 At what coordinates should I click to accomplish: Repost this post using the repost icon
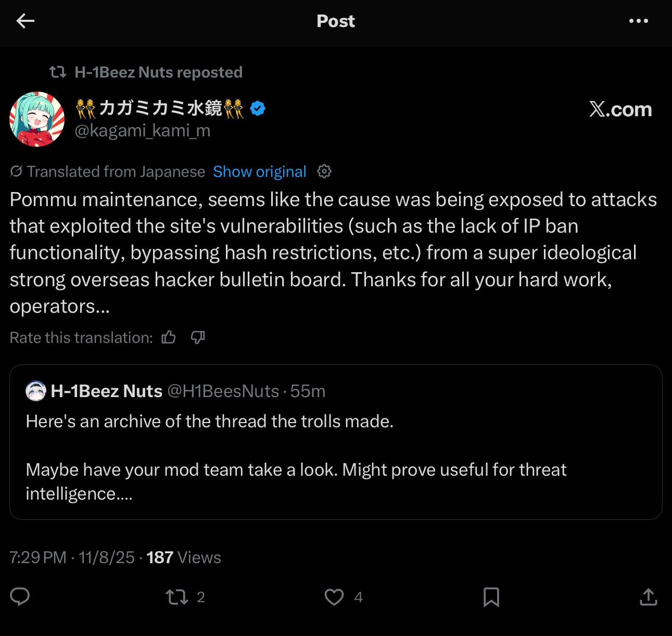click(177, 596)
